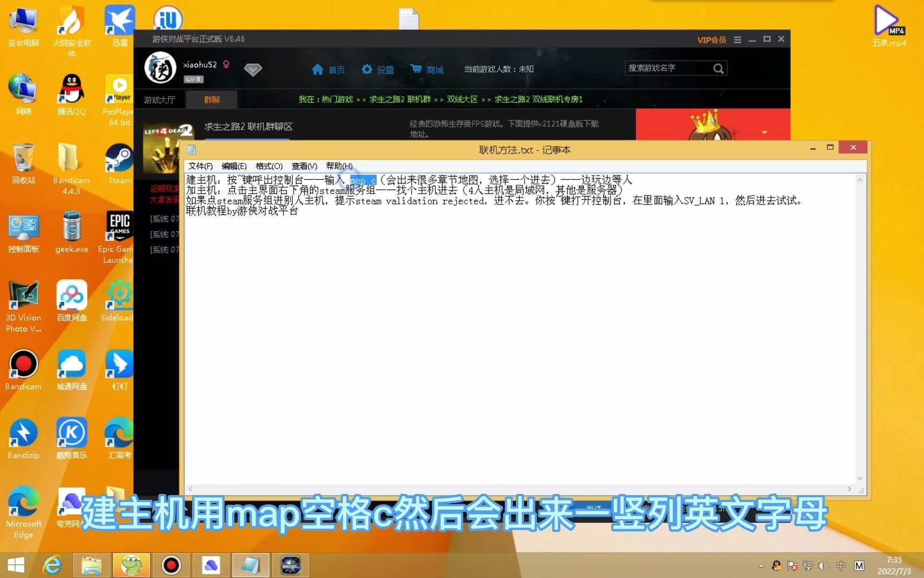Open the Windows Start button
The width and height of the screenshot is (924, 578).
tap(16, 565)
